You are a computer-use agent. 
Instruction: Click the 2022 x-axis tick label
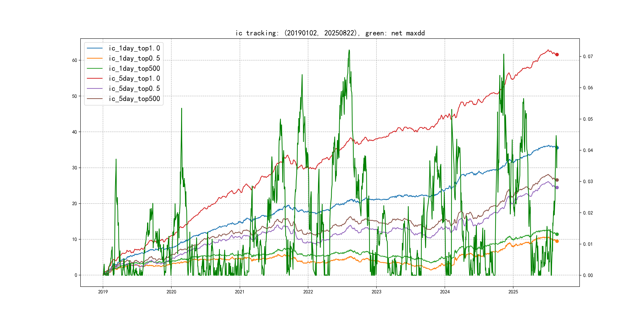[x=308, y=292]
